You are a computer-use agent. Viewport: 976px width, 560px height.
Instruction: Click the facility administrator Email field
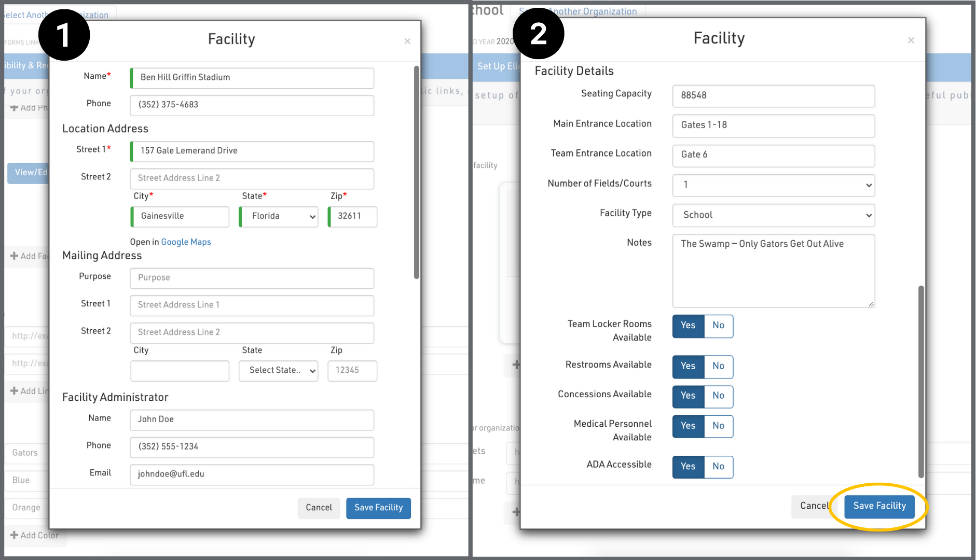tap(252, 474)
